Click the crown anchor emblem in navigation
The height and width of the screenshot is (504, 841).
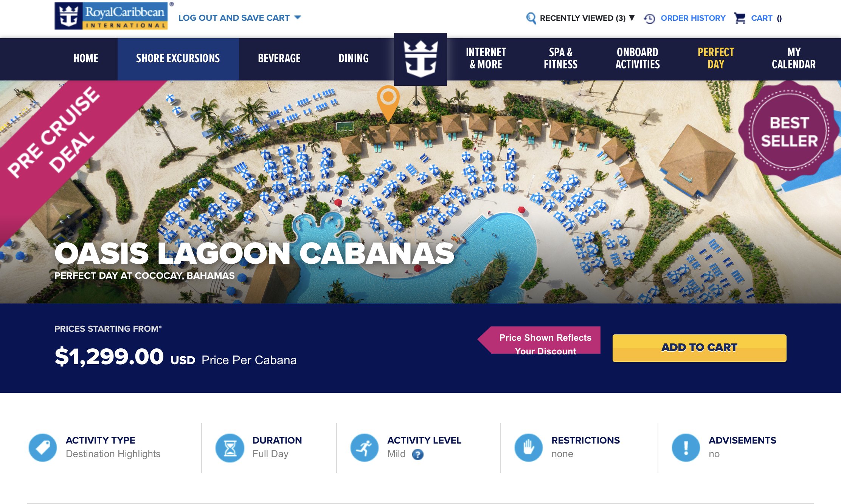[420, 59]
